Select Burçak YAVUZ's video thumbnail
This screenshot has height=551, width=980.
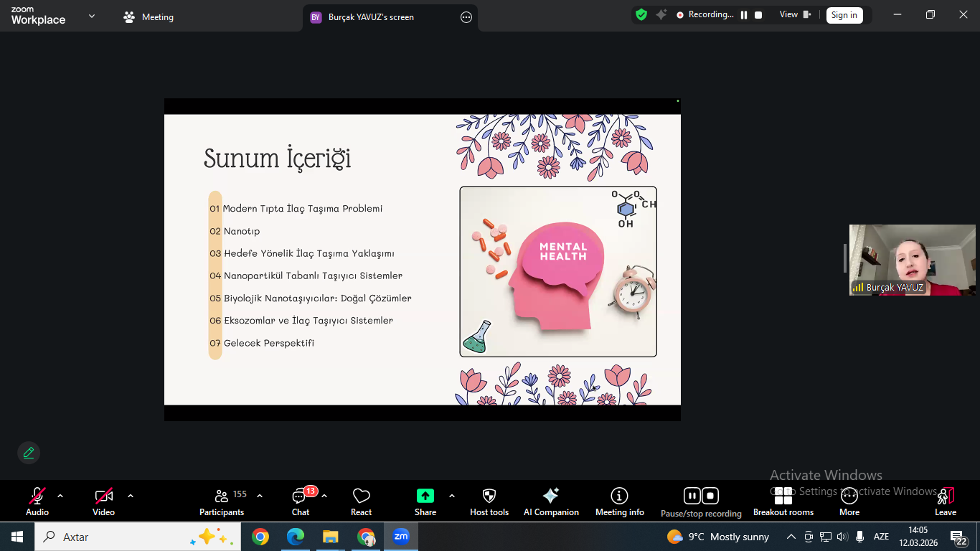coord(913,260)
